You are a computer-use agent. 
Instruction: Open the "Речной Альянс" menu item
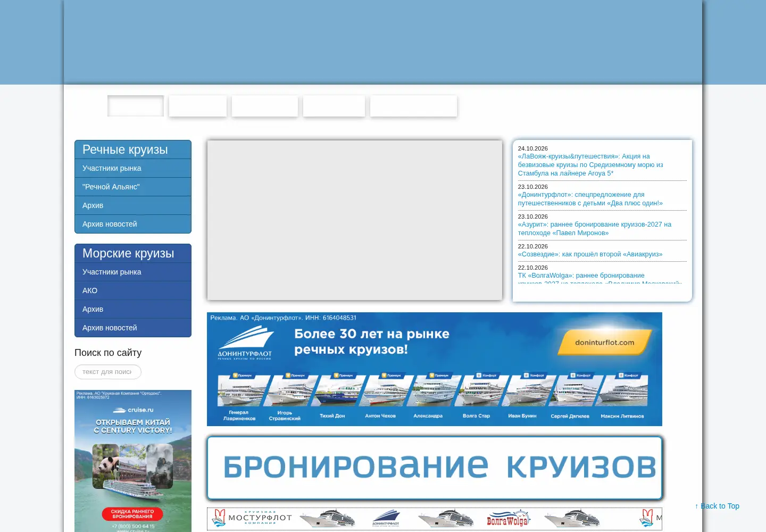(x=133, y=187)
